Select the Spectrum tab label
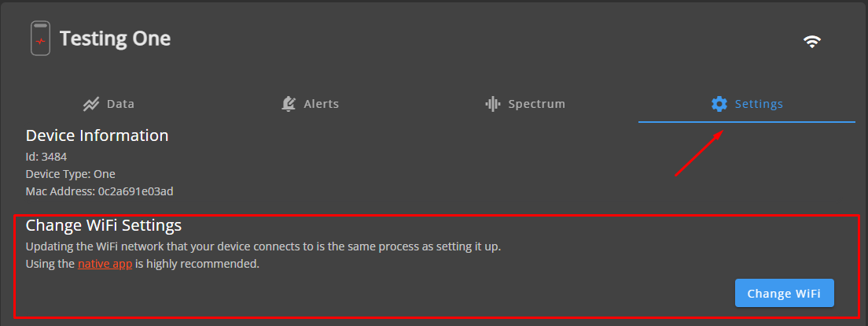Viewport: 868px width, 326px height. coord(536,104)
